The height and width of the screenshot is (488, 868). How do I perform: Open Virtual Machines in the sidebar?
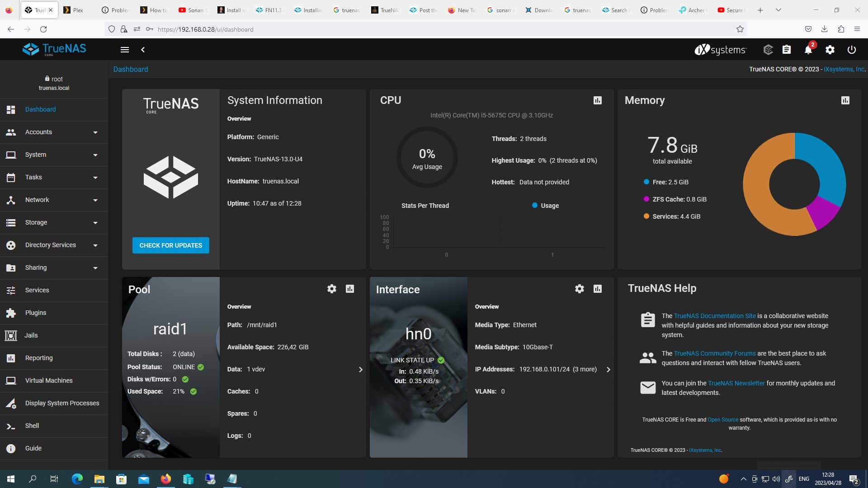point(54,380)
